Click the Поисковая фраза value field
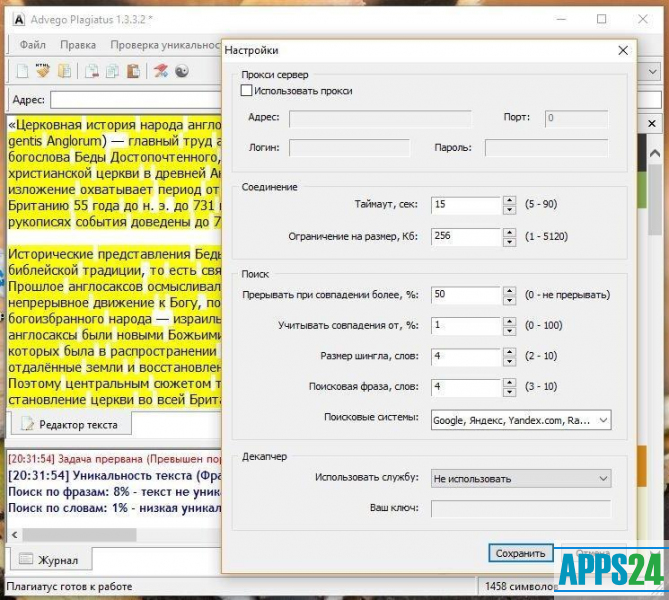 click(x=465, y=387)
